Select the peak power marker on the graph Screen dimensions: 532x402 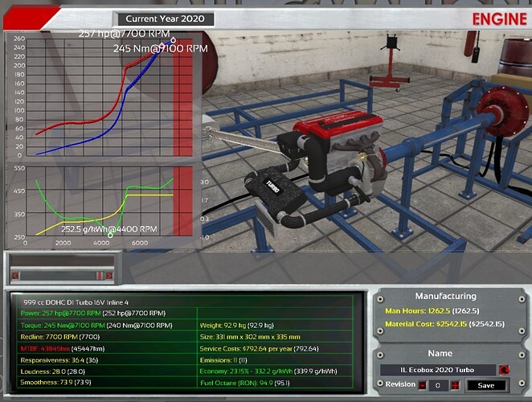(174, 40)
